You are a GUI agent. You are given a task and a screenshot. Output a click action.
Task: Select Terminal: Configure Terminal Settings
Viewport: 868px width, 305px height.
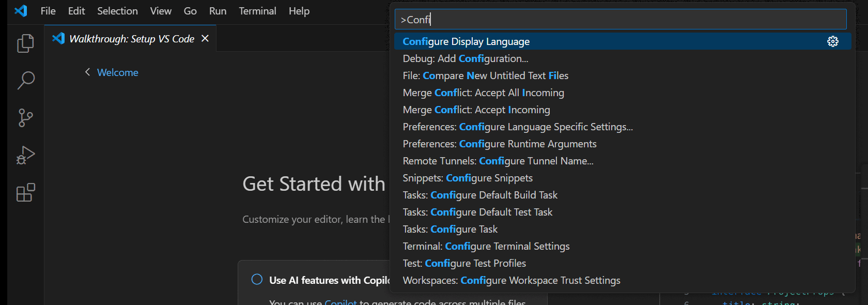tap(486, 246)
